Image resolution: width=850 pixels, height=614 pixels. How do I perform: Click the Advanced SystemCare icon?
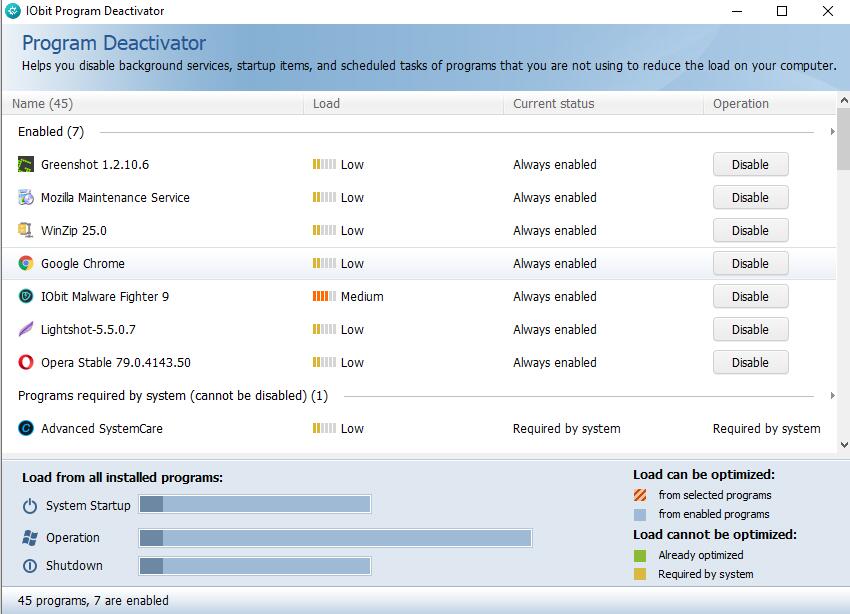(x=25, y=428)
